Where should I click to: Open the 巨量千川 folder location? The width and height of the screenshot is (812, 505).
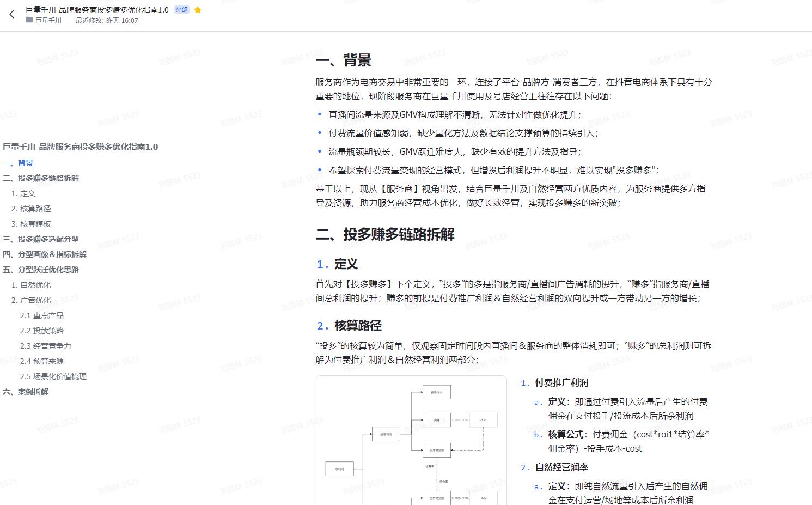(47, 20)
